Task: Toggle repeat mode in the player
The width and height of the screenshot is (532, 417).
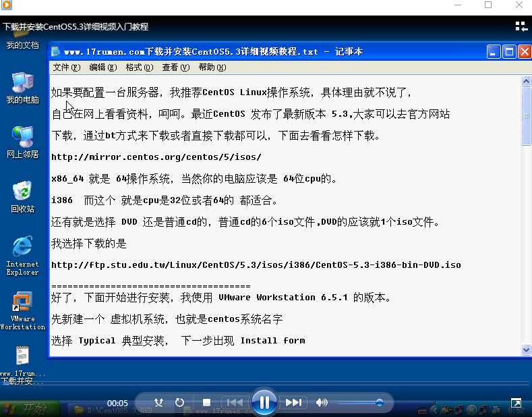Action: click(x=179, y=403)
